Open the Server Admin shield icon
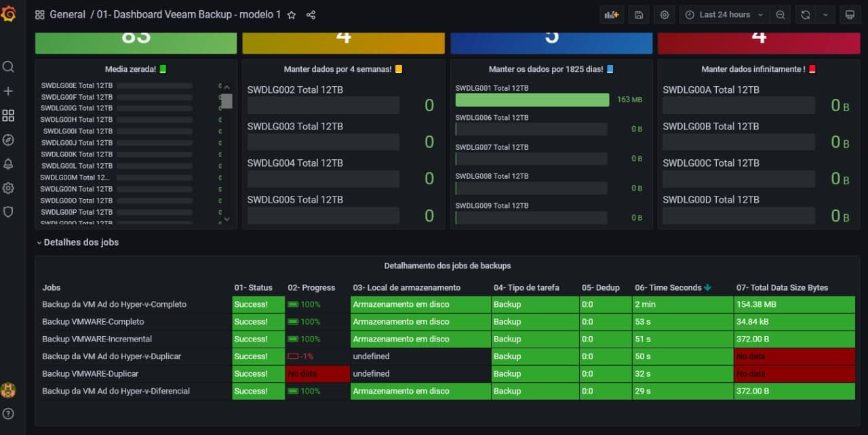 coord(8,211)
